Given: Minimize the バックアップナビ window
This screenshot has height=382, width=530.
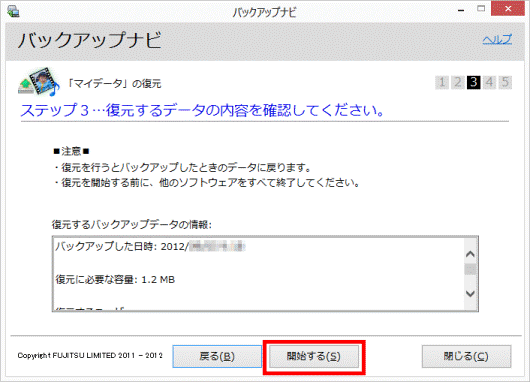Looking at the screenshot, I should coord(461,10).
